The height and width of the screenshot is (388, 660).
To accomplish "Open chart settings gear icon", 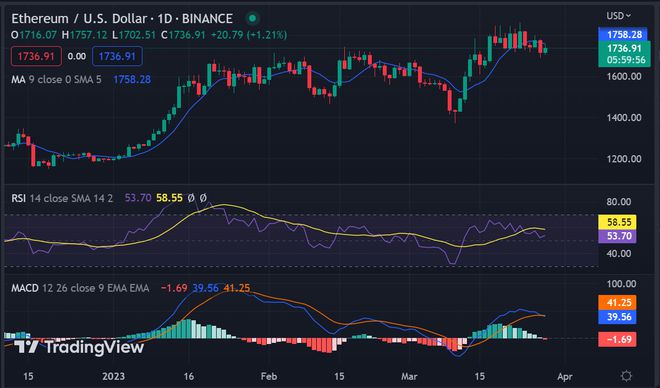I will (x=626, y=376).
